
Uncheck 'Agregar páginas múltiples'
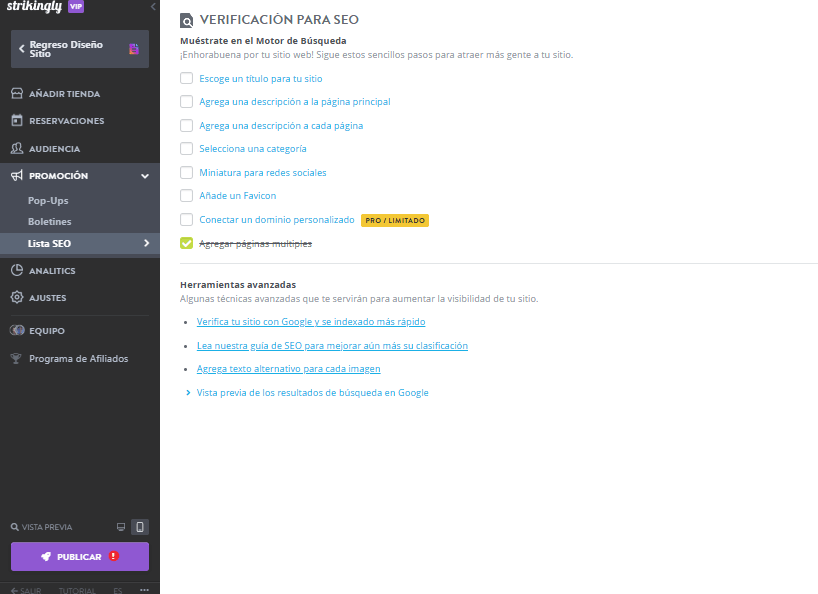point(186,242)
